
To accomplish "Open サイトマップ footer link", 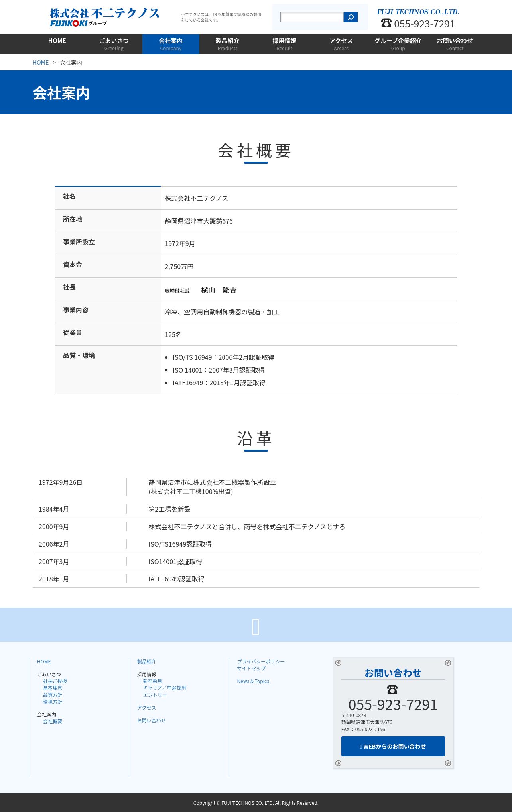I will 252,668.
